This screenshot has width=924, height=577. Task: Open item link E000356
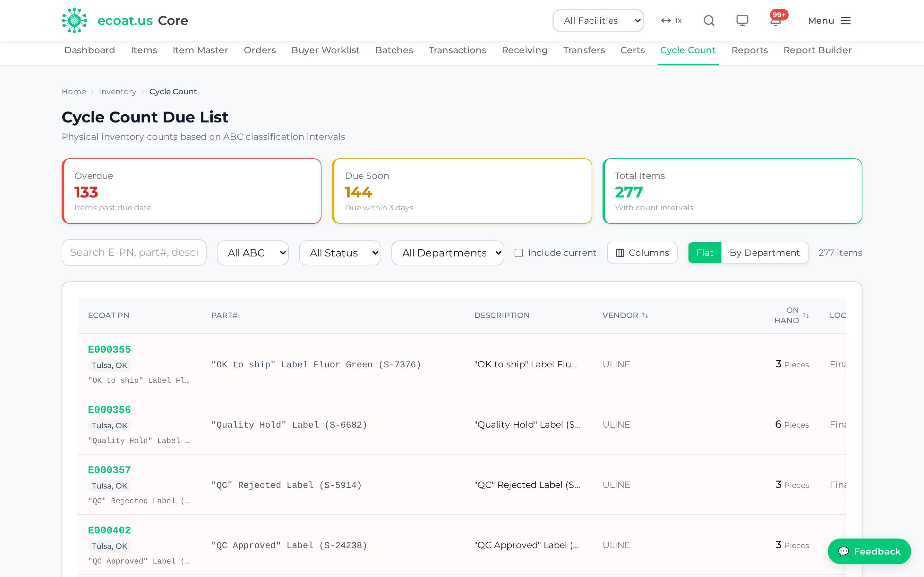pos(110,409)
